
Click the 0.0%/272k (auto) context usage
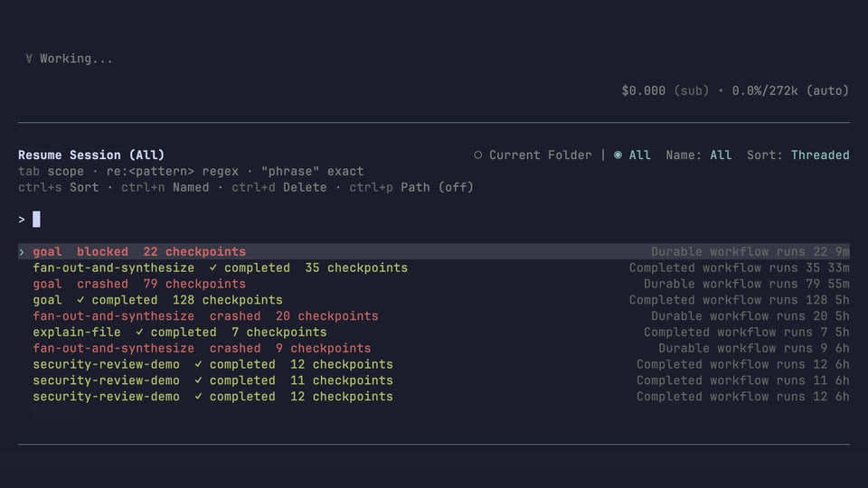pyautogui.click(x=790, y=90)
